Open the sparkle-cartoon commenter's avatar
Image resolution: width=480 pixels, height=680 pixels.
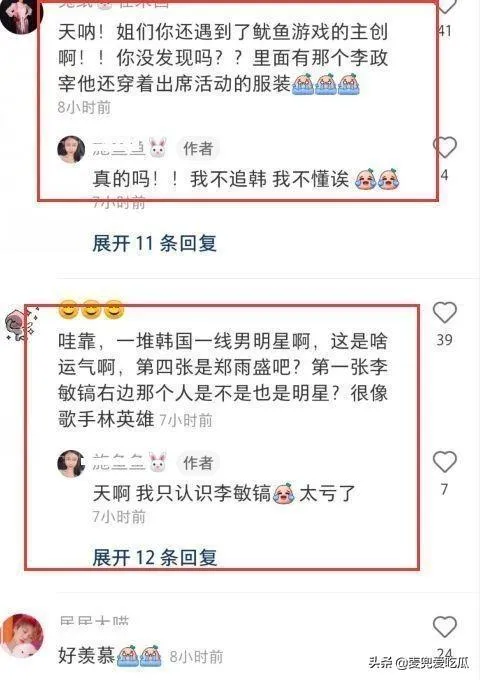(22, 325)
